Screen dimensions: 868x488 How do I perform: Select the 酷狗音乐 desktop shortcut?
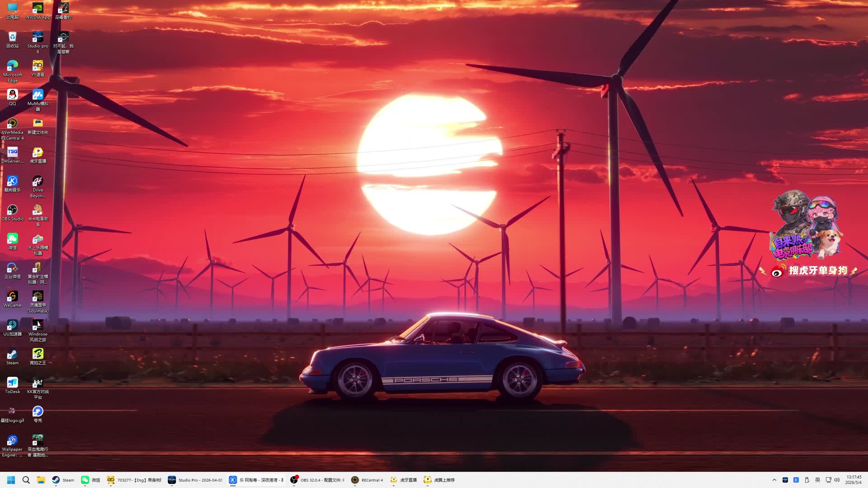click(x=12, y=184)
